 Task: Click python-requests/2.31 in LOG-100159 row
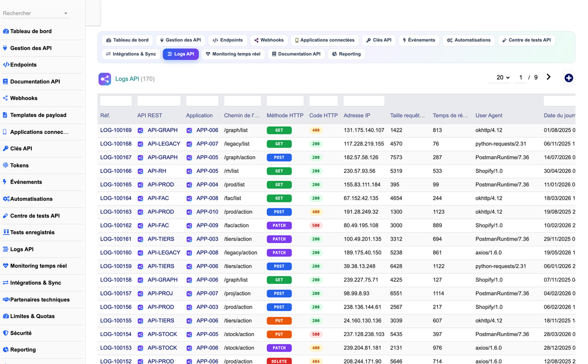pyautogui.click(x=501, y=267)
